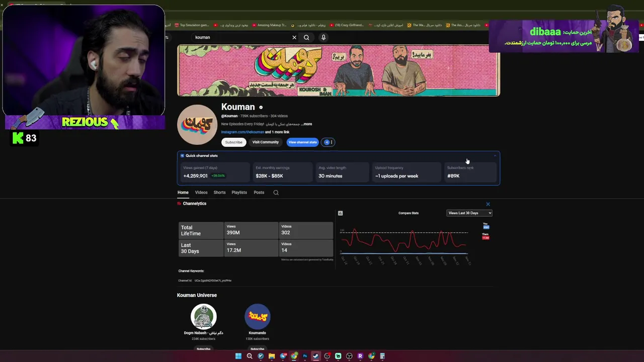Click the Compare Stats label
This screenshot has width=644, height=362.
pyautogui.click(x=409, y=213)
